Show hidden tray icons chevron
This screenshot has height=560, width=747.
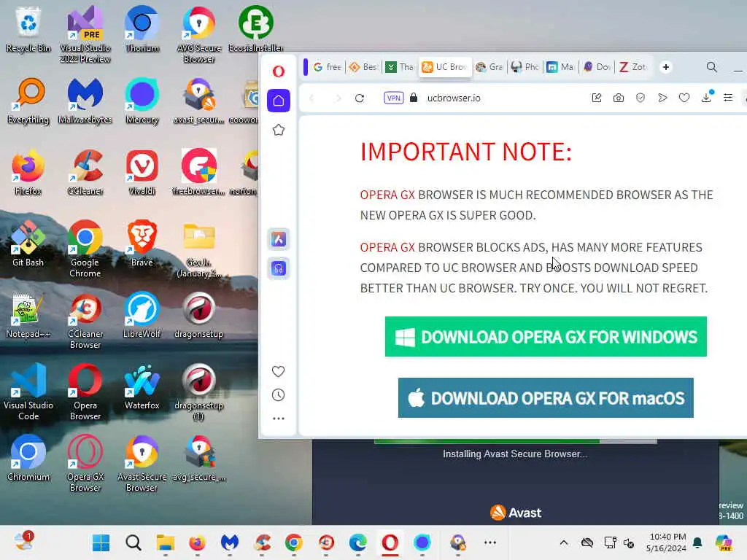(x=564, y=542)
